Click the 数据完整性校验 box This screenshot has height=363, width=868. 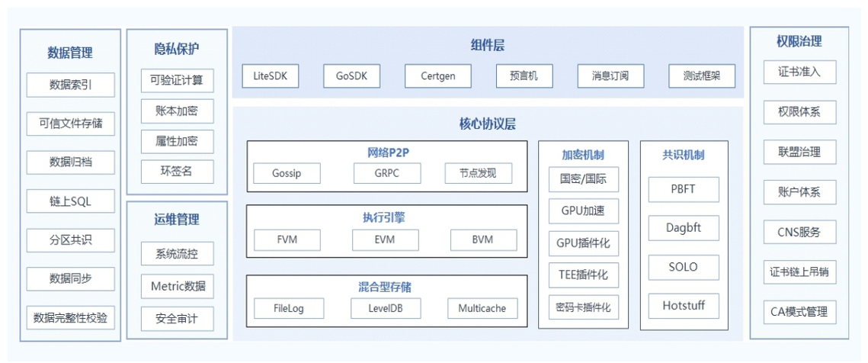tap(70, 317)
